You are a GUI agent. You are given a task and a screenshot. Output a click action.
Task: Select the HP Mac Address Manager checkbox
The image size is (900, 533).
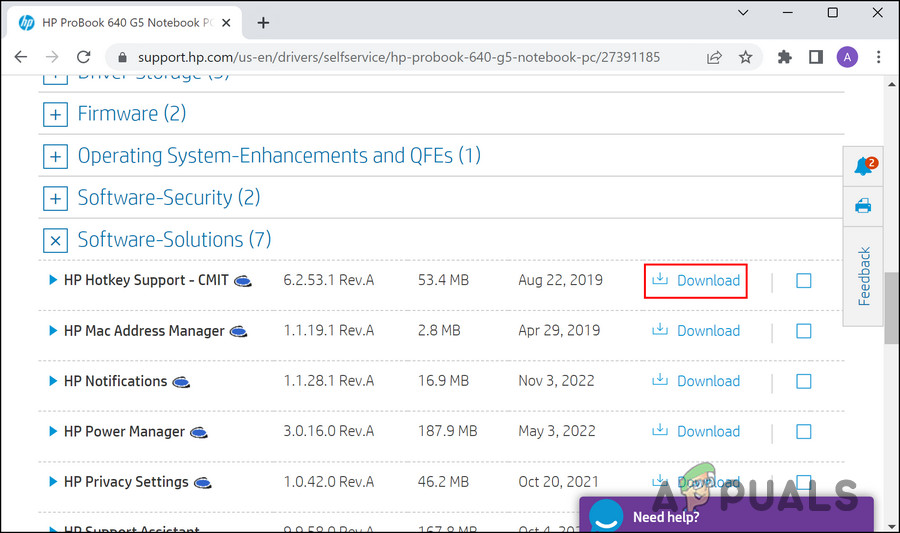click(x=803, y=331)
